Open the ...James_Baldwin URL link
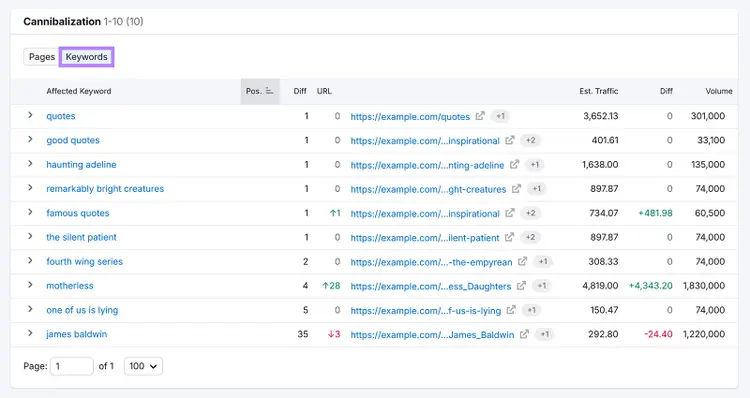This screenshot has width=750, height=398. pyautogui.click(x=432, y=334)
